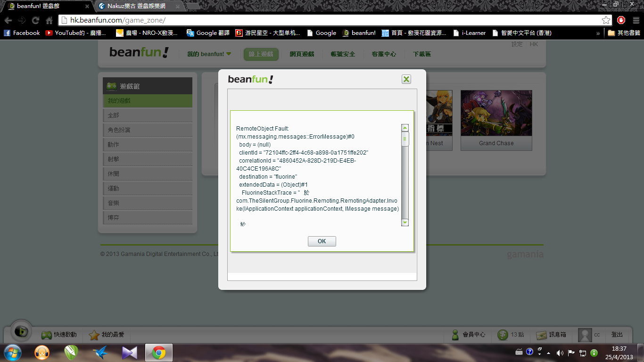
Task: Select the 全部 game category
Action: [148, 115]
